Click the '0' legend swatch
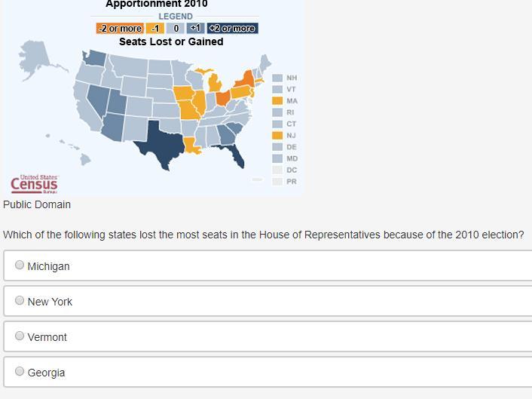 point(176,29)
